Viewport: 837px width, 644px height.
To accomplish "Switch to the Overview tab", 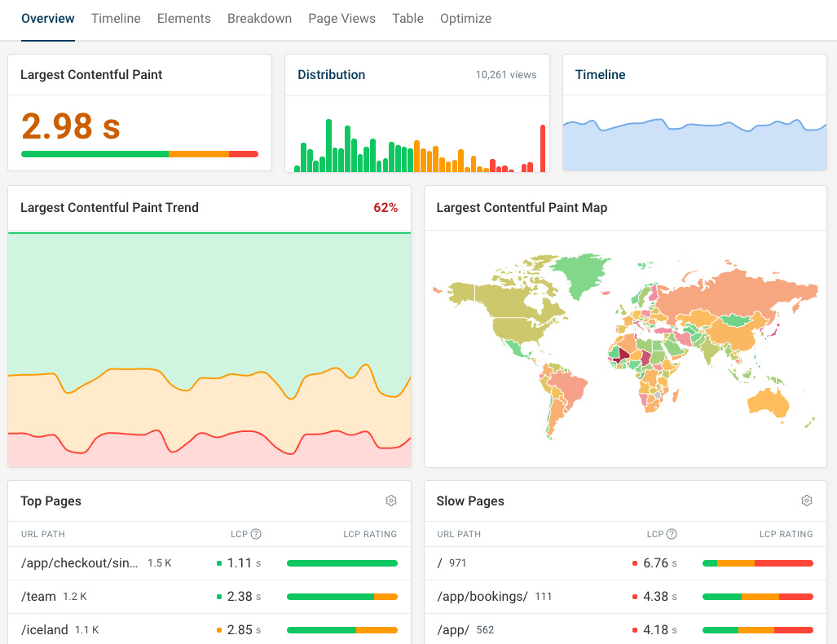I will 47,19.
